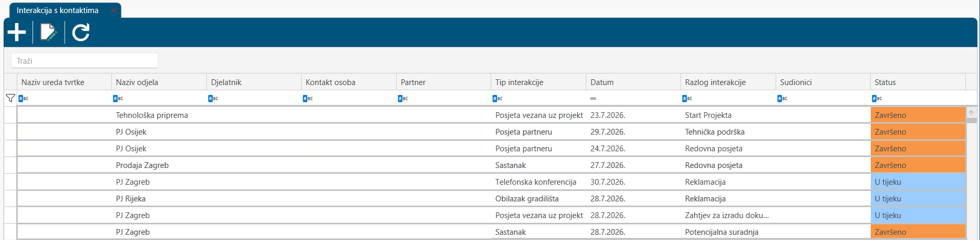Open filter operator for Tip interakcije
980x240 pixels.
pos(498,98)
